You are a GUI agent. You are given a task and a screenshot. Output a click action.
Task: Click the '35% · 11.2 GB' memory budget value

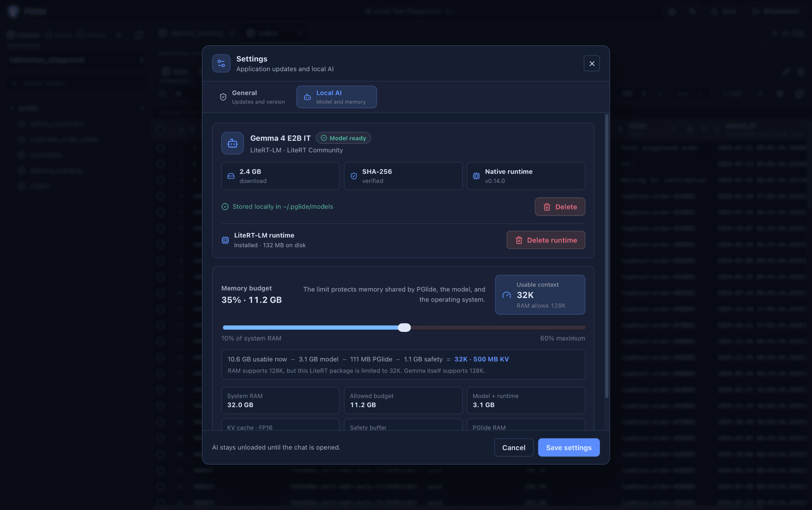(x=251, y=300)
